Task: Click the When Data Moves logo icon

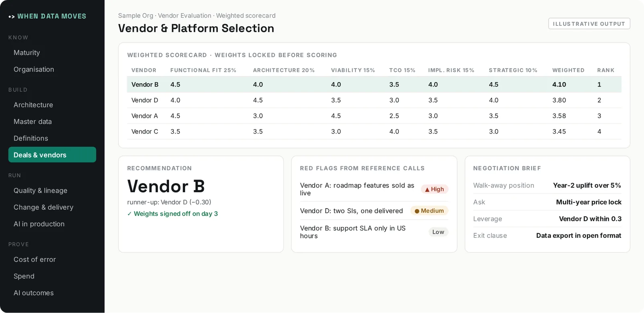Action: click(12, 16)
